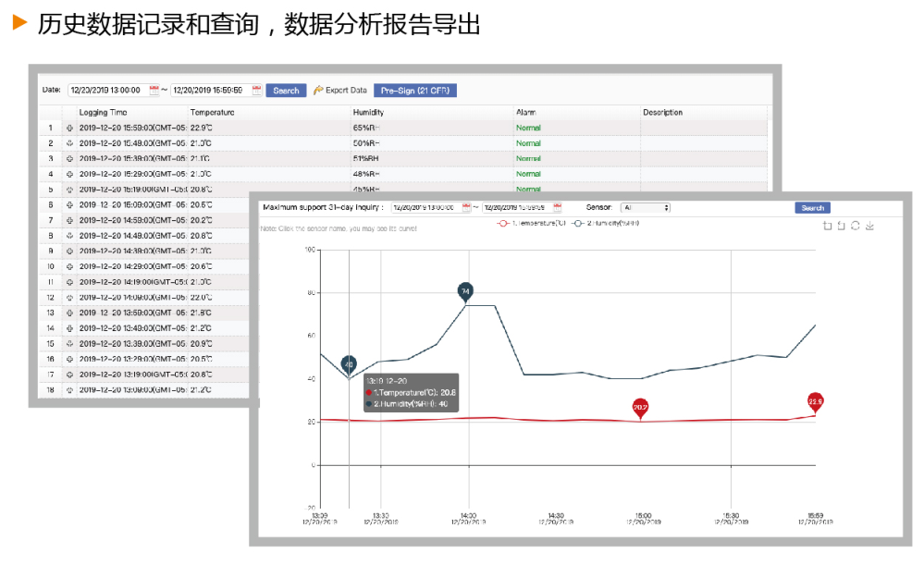Download the chart using the save icon
The width and height of the screenshot is (924, 565).
(869, 226)
